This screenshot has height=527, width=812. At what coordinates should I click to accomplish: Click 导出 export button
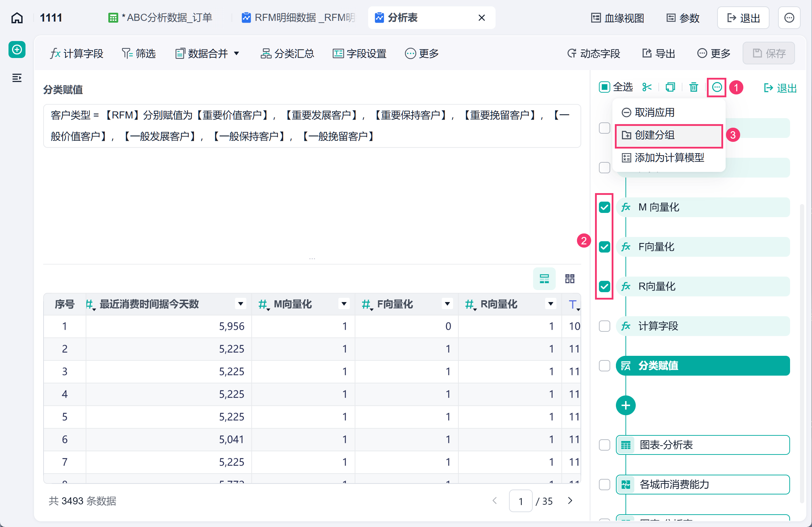coord(659,54)
